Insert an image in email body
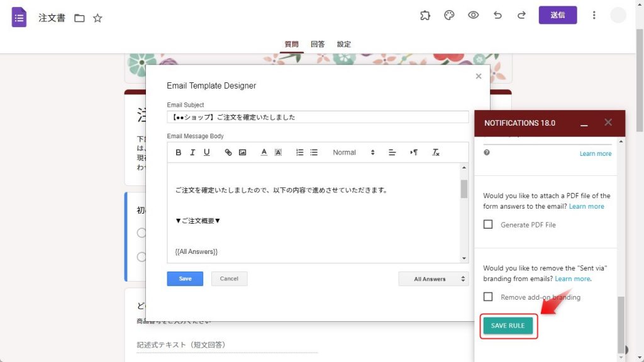 tap(242, 152)
